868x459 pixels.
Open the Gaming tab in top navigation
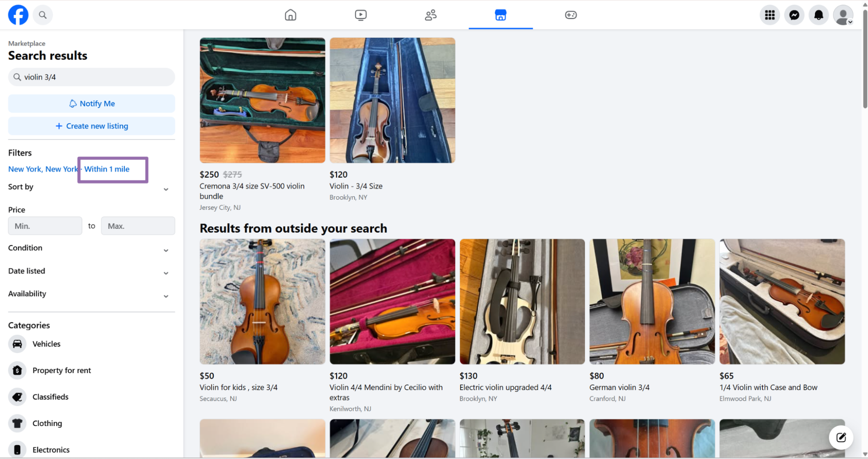[571, 15]
